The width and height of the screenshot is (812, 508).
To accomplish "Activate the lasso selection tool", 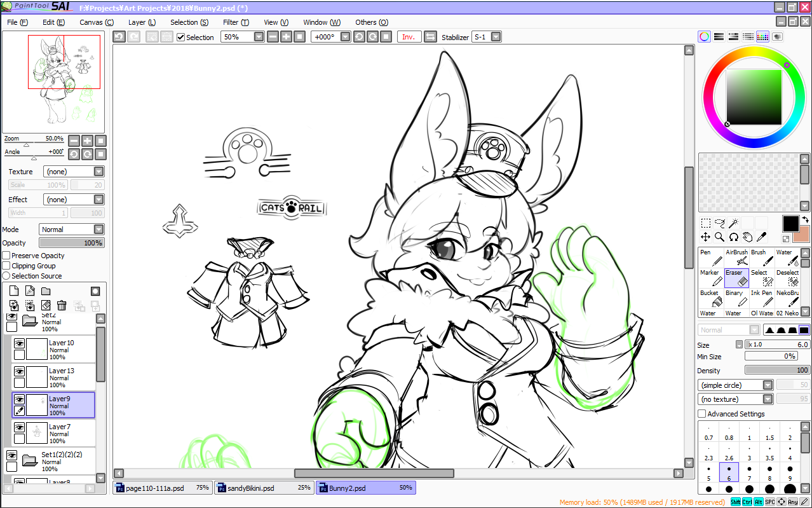I will coord(719,223).
